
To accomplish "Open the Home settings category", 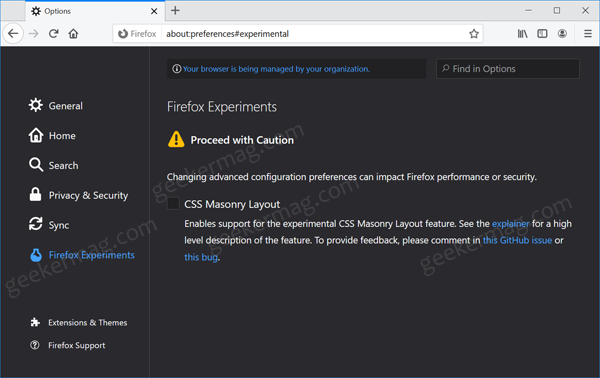I will click(62, 136).
